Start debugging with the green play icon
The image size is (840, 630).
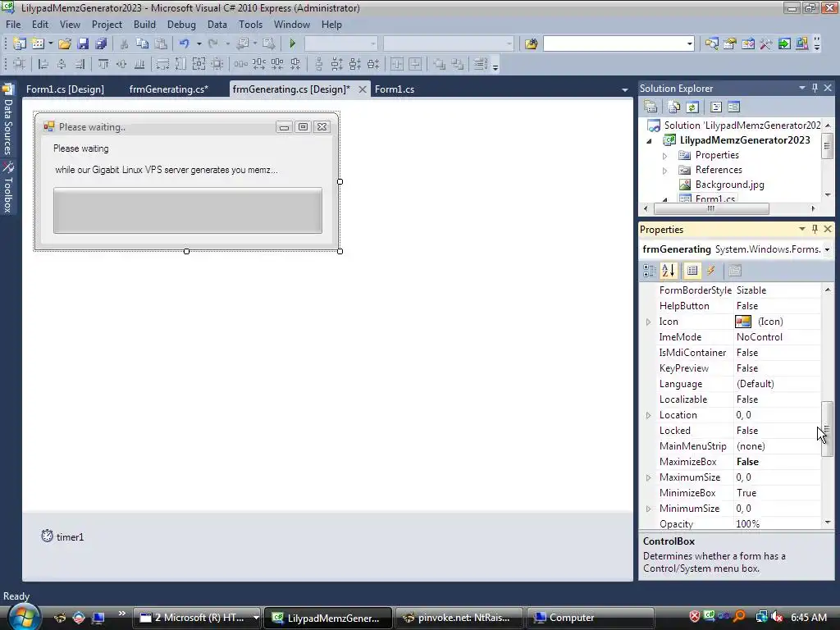[x=293, y=43]
